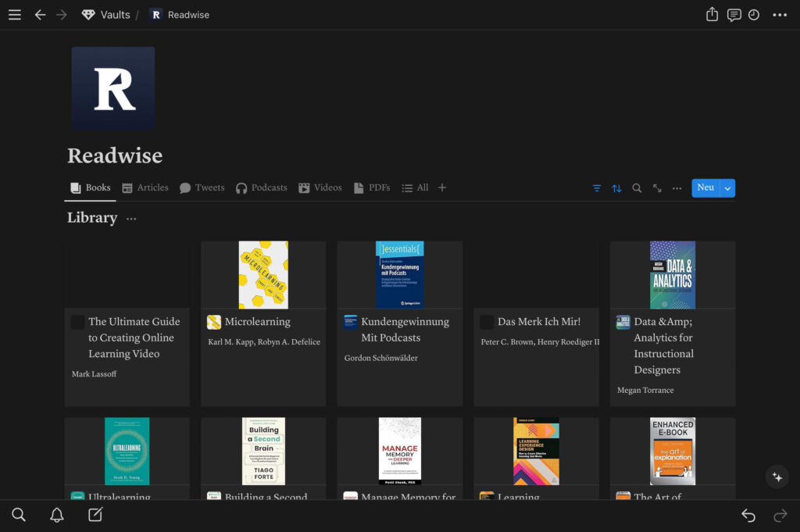Click the share icon at top right
This screenshot has width=800, height=532.
(x=711, y=13)
